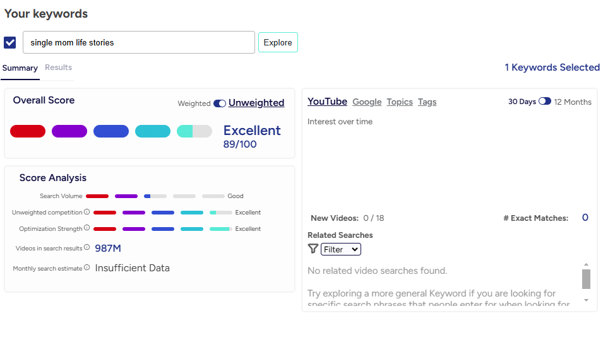Click scrollbar up arrow in Related Searches
Viewport: 603px width, 364px height.
coord(586,264)
